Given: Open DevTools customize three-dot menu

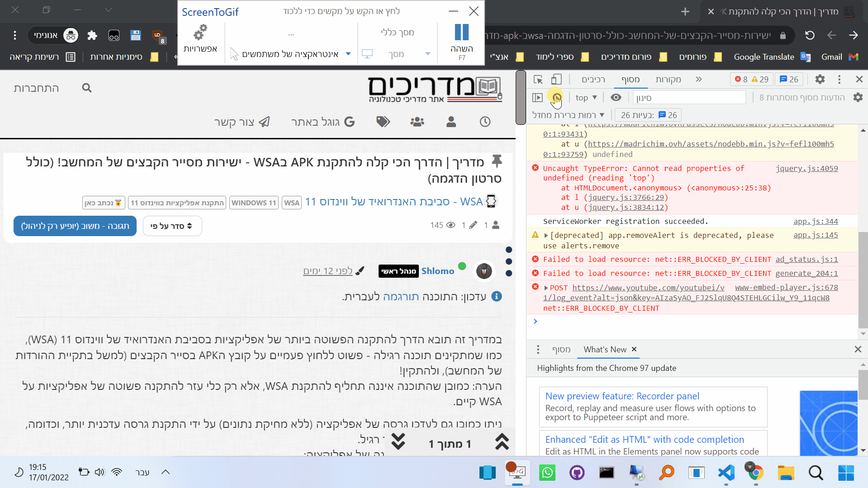Looking at the screenshot, I should (839, 79).
